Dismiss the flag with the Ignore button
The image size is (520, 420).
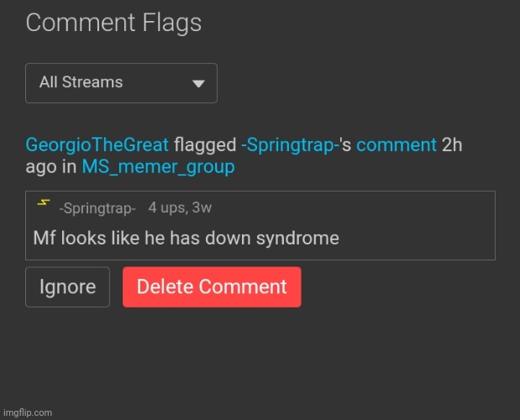[x=68, y=286]
